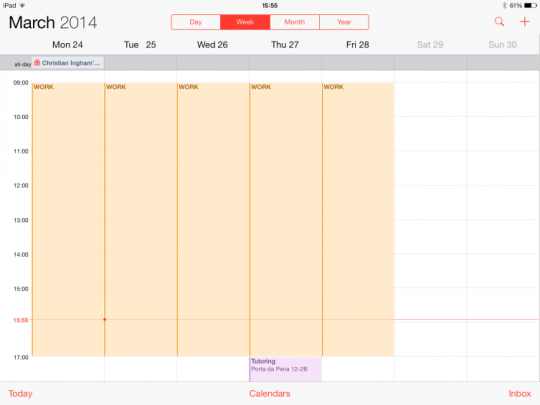
Task: Tap the birthday gift icon in all-day row
Action: tap(37, 63)
